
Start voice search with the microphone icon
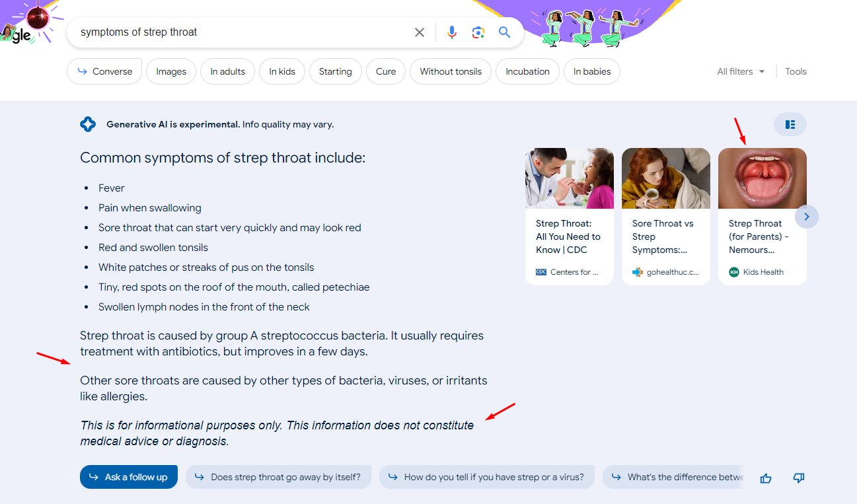[452, 32]
